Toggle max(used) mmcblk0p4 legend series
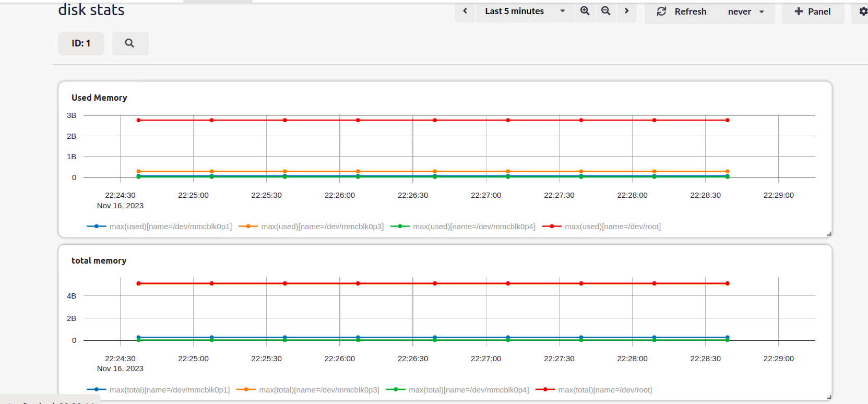 [463, 227]
